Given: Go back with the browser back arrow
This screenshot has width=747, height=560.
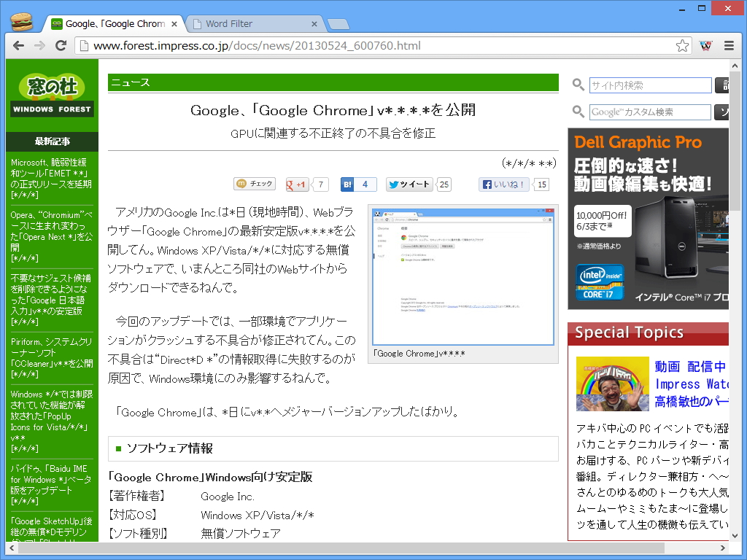Looking at the screenshot, I should 18,46.
